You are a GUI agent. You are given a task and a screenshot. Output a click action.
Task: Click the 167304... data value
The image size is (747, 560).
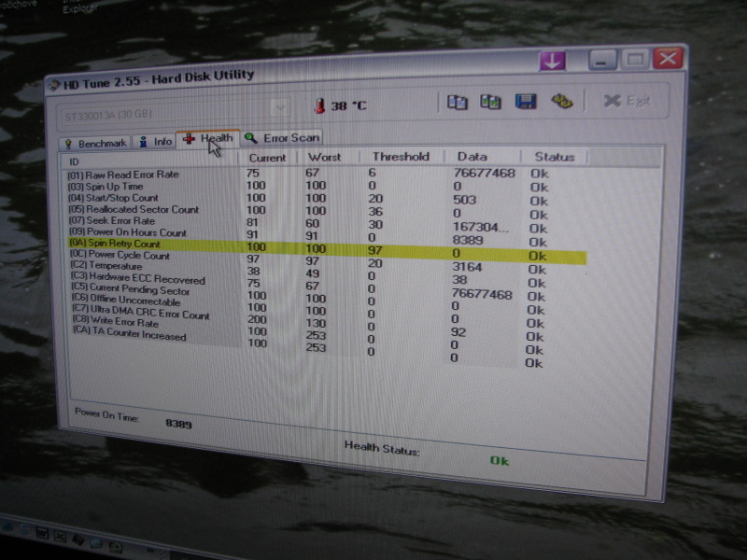(481, 227)
